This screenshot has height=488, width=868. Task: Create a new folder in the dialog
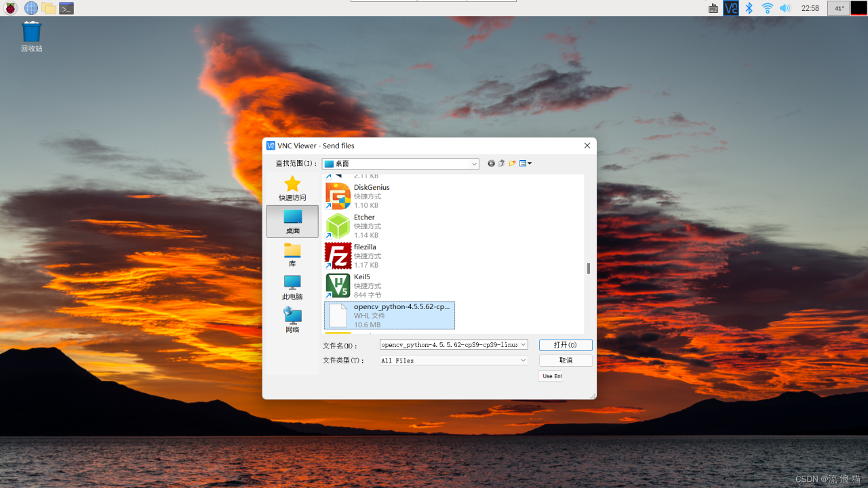pos(513,163)
